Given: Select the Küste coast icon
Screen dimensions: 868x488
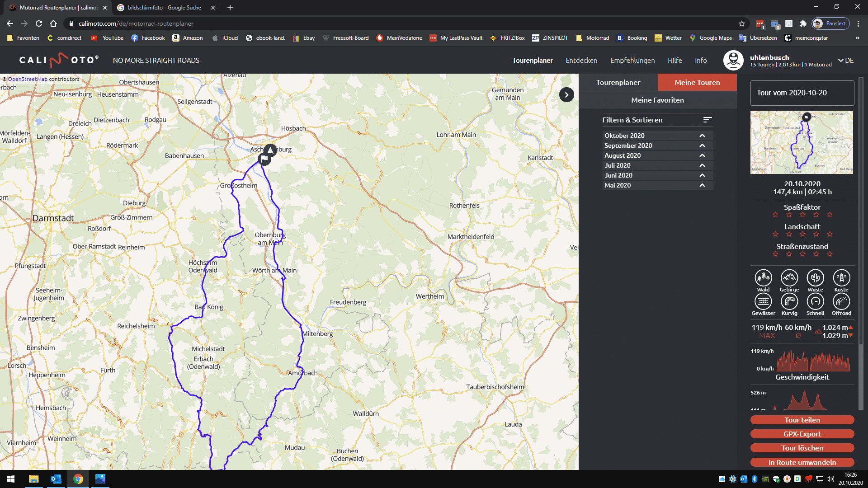Looking at the screenshot, I should click(841, 278).
